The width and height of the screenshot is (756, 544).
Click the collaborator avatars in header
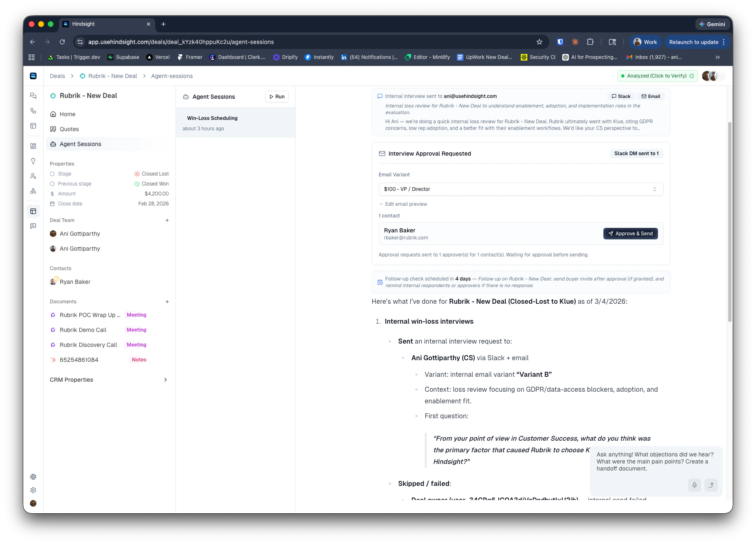pos(713,76)
